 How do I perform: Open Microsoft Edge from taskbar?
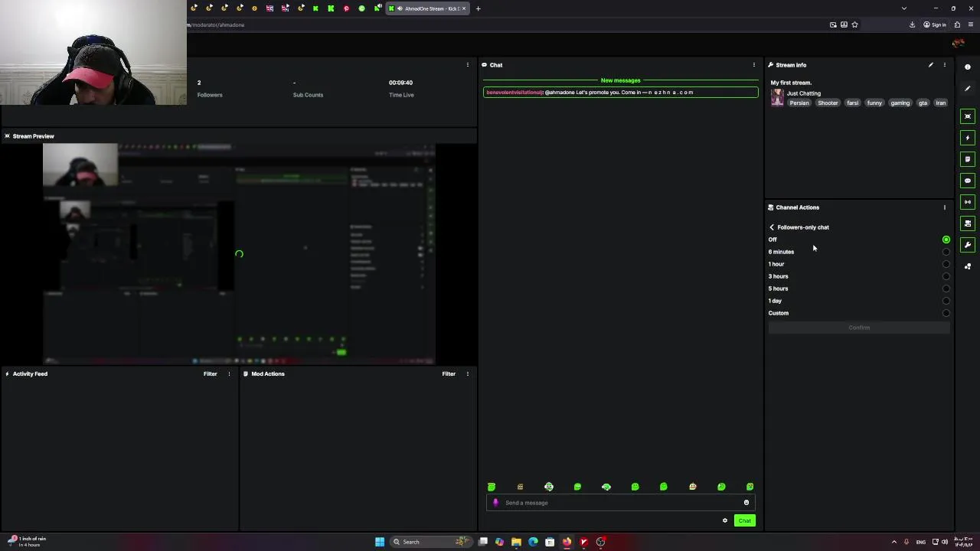(533, 542)
